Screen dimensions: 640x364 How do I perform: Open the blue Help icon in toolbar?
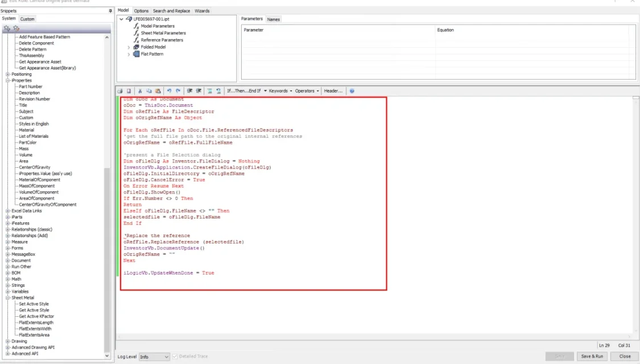(352, 91)
